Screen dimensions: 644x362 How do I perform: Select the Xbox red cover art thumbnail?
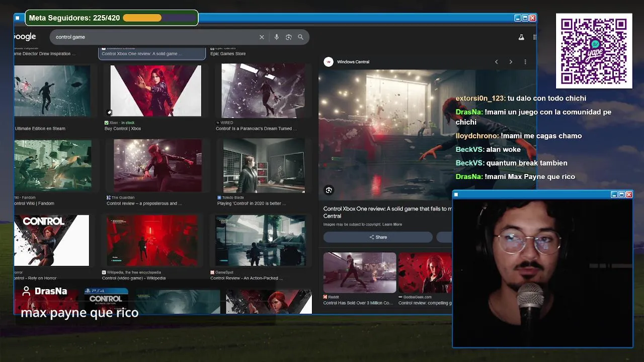155,91
